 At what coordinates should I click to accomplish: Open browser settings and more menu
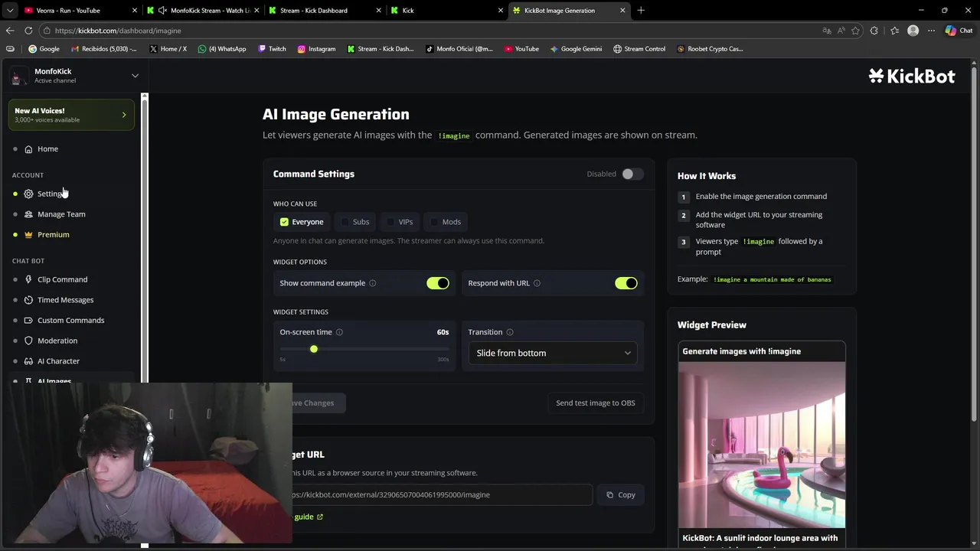[931, 31]
